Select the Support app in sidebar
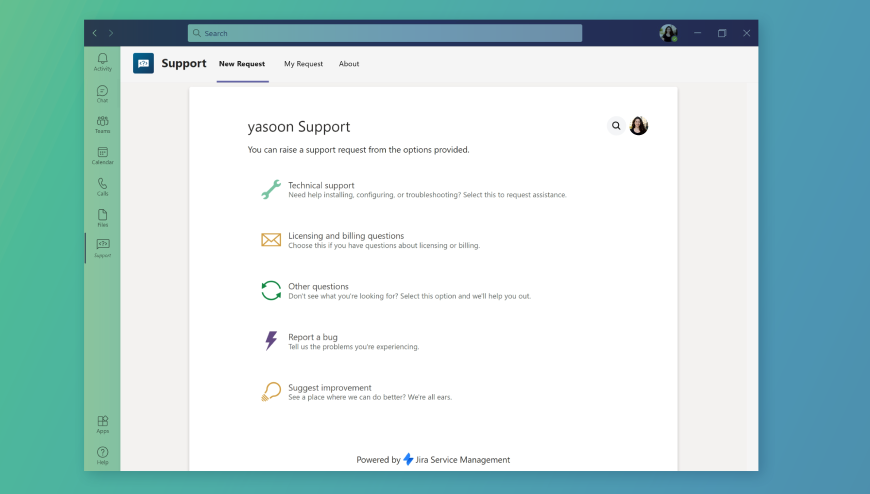The height and width of the screenshot is (494, 870). coord(102,247)
